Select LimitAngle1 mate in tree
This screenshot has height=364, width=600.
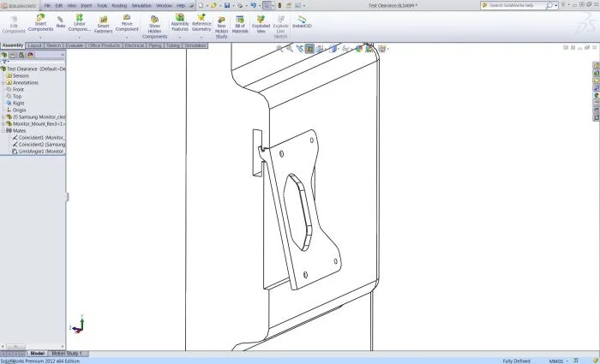(41, 151)
